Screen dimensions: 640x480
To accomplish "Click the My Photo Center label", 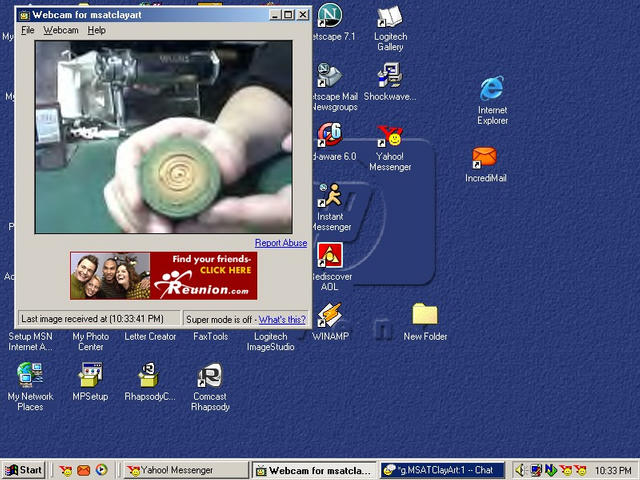I will (x=91, y=342).
